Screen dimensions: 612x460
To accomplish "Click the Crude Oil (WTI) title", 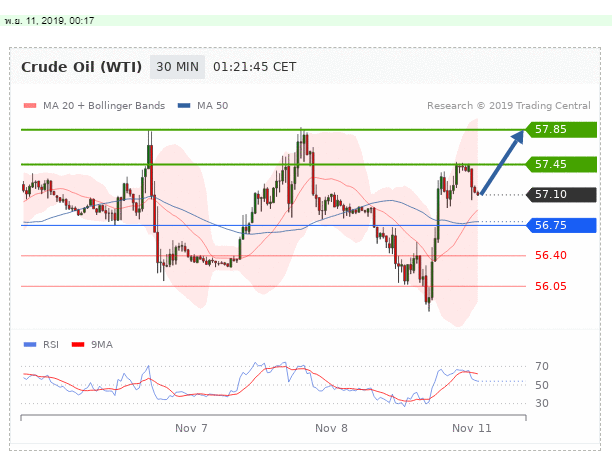I will pyautogui.click(x=81, y=67).
